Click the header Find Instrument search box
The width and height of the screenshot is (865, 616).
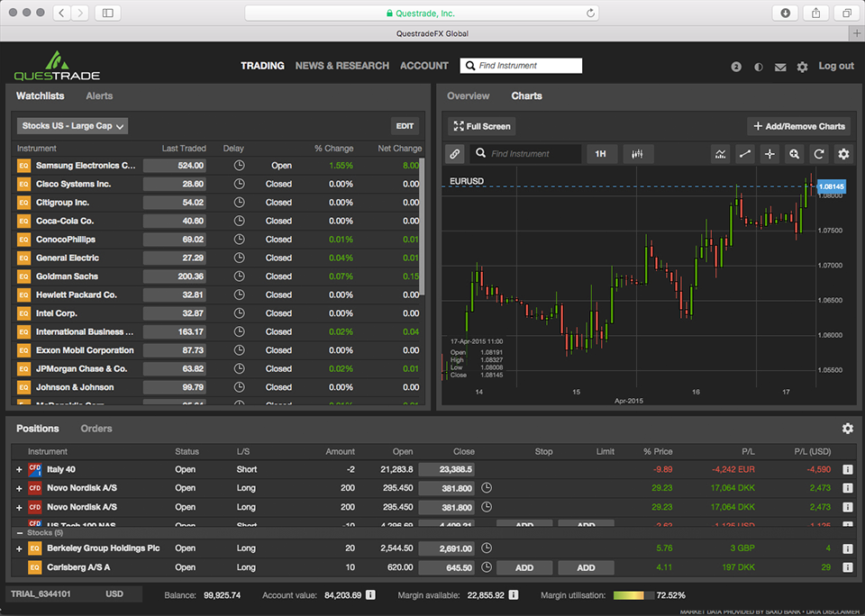(x=521, y=66)
